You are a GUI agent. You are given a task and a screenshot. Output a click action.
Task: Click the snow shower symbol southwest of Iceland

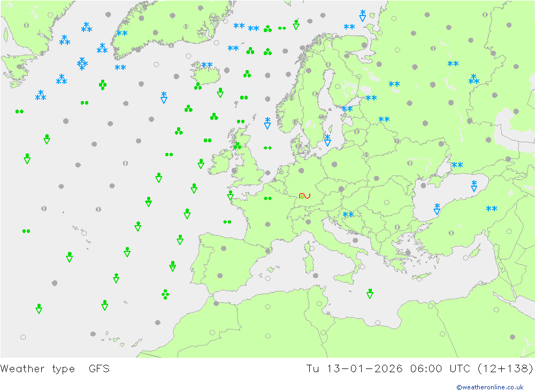(164, 97)
